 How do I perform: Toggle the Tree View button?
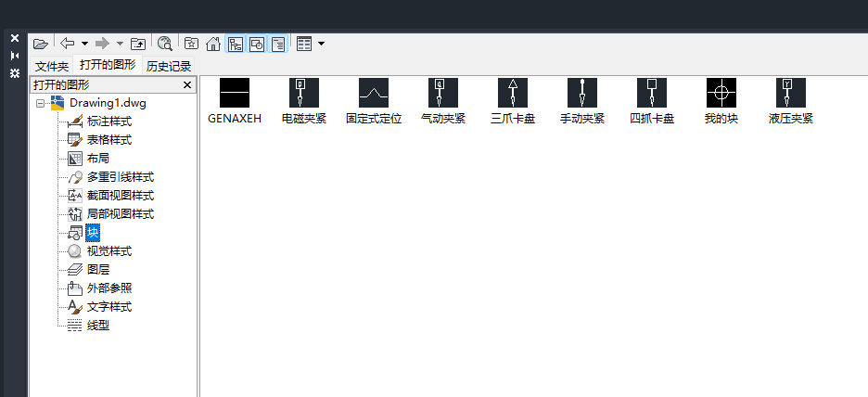(236, 44)
